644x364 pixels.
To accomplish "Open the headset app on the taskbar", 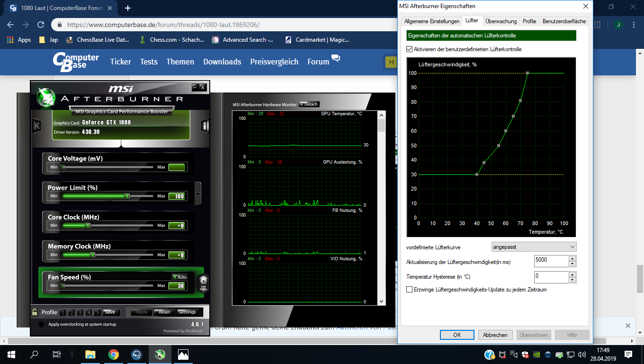I will point(136,354).
